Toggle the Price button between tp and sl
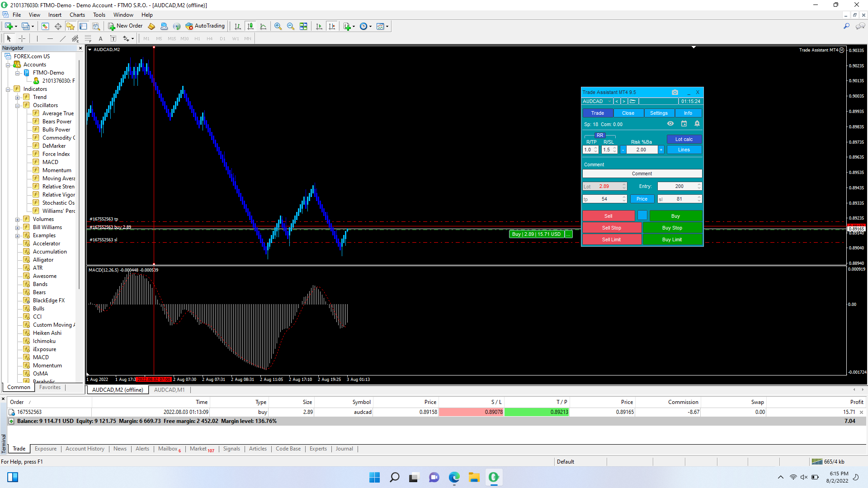 click(642, 199)
